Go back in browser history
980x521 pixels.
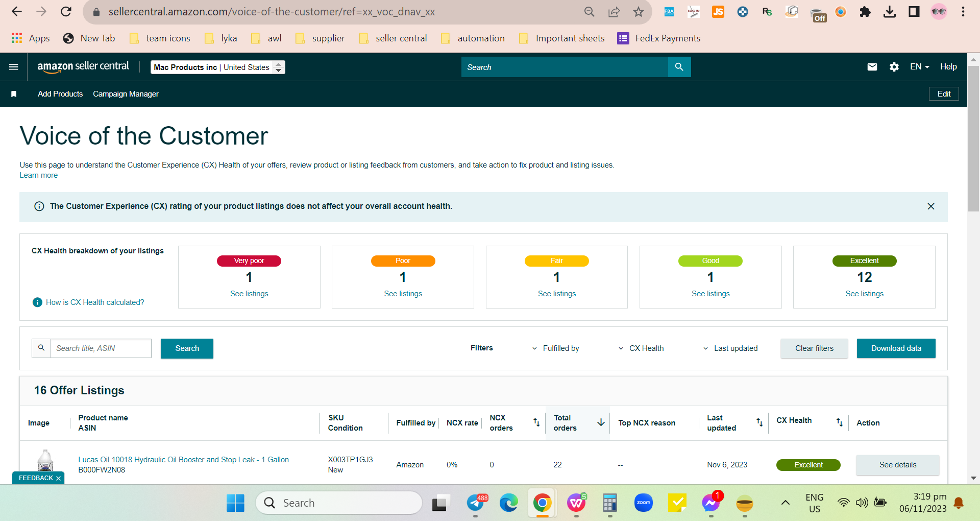17,12
